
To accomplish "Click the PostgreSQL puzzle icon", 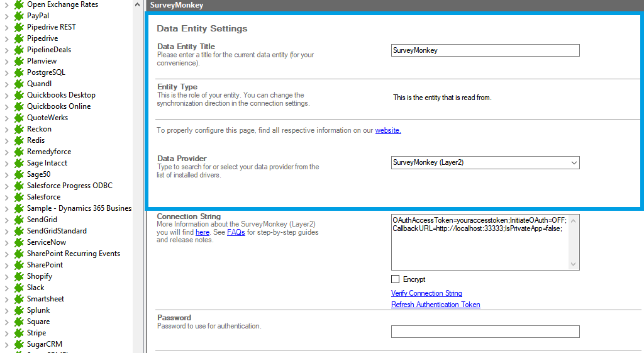I will 19,72.
